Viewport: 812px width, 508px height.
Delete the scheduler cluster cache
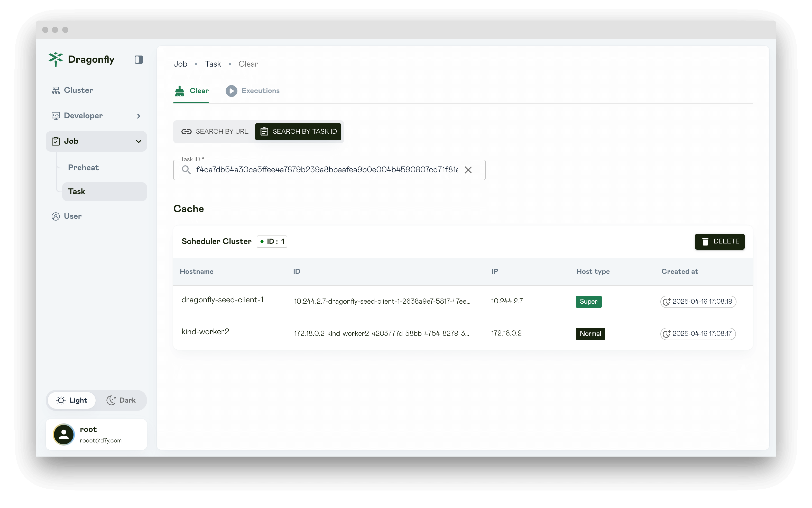[720, 242]
